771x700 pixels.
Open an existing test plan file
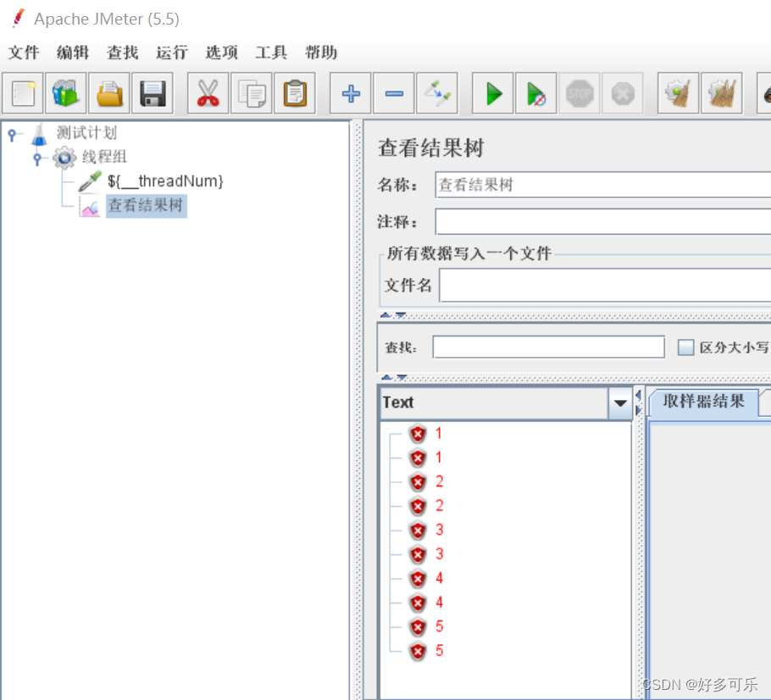tap(108, 93)
